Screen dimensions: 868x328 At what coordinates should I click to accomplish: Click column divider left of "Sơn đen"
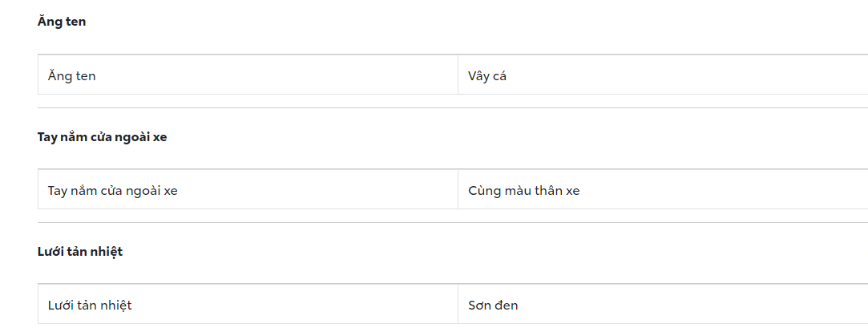(x=458, y=304)
